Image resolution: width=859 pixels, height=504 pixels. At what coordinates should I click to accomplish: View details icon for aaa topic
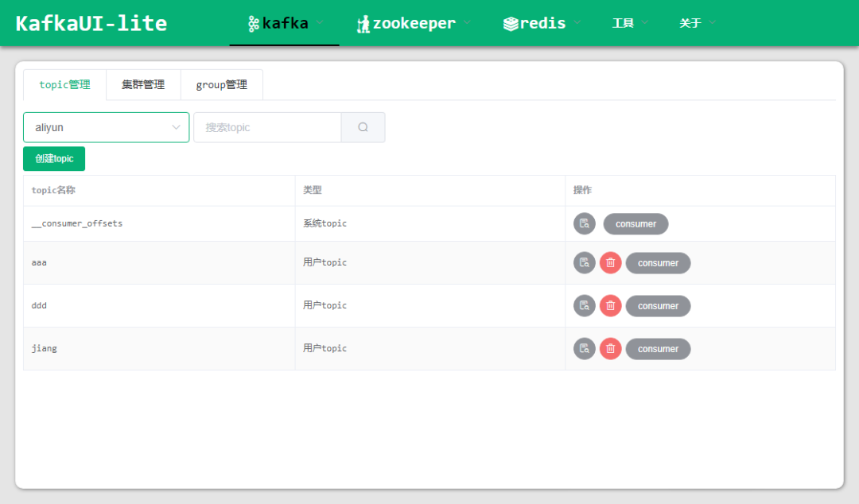pyautogui.click(x=585, y=263)
